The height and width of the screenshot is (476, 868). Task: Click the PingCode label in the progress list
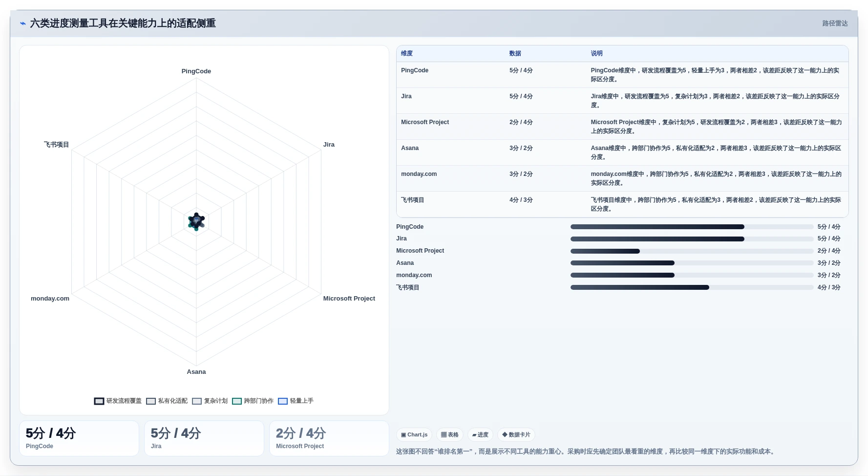pyautogui.click(x=410, y=227)
